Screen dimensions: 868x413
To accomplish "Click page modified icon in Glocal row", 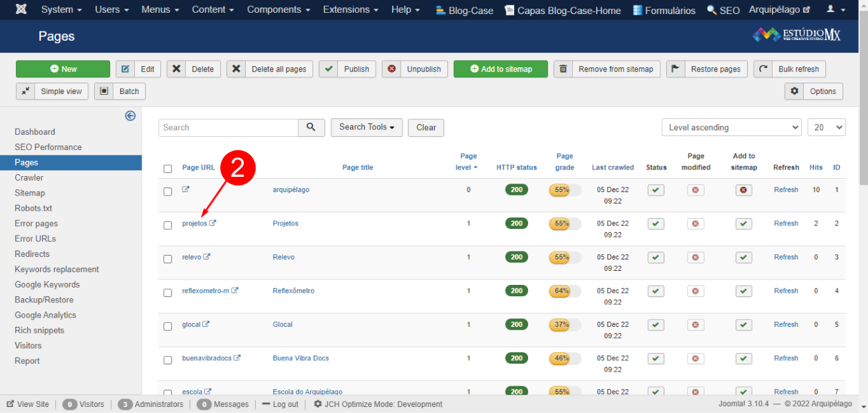I will [696, 325].
